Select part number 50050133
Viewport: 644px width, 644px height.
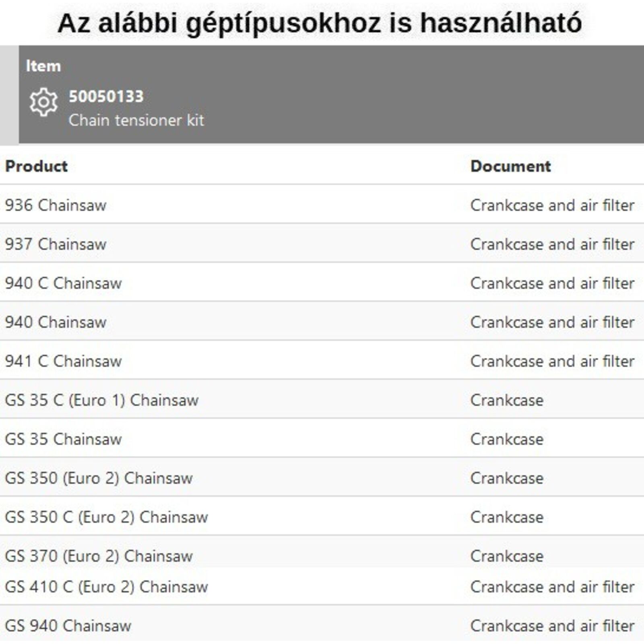[x=106, y=97]
